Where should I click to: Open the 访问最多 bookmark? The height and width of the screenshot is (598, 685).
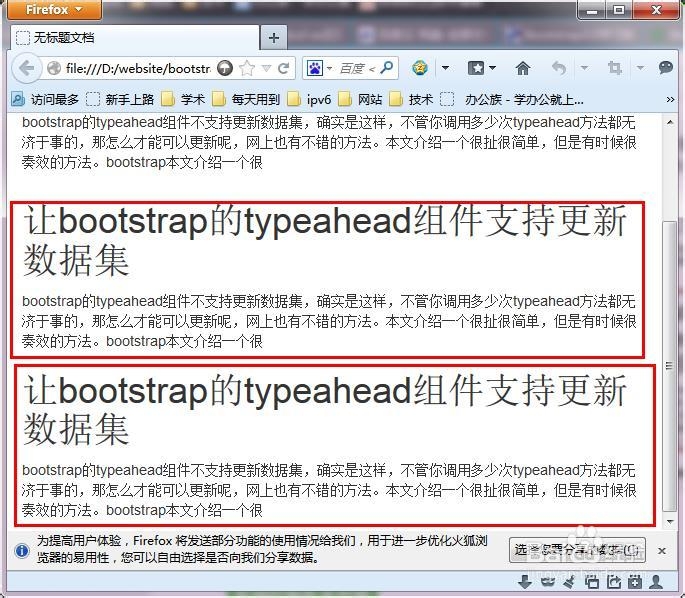coord(45,100)
